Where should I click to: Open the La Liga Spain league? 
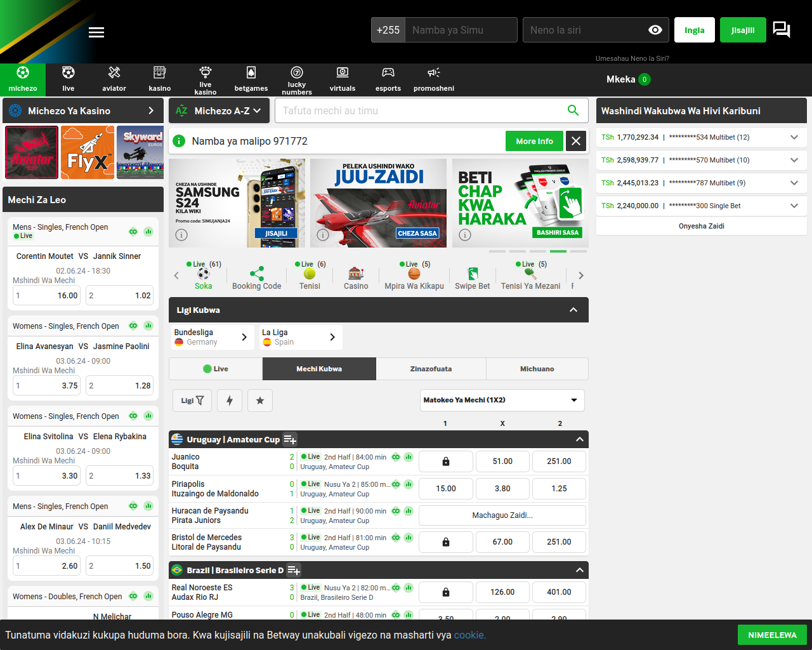(301, 337)
